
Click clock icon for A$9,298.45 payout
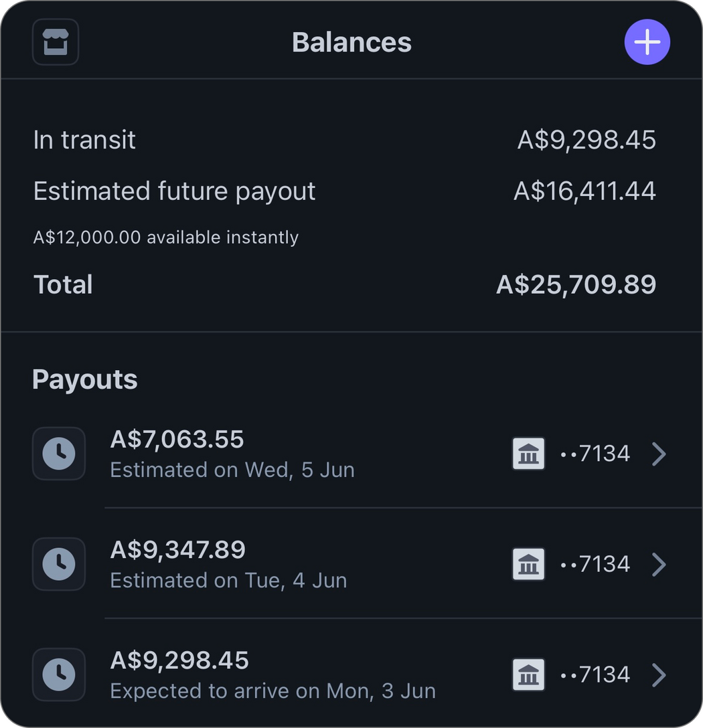(x=59, y=674)
